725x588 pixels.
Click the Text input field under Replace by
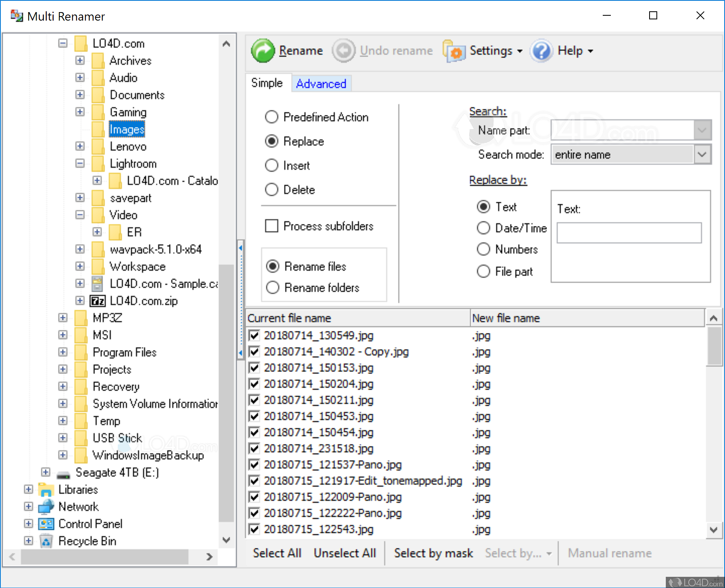click(x=629, y=232)
